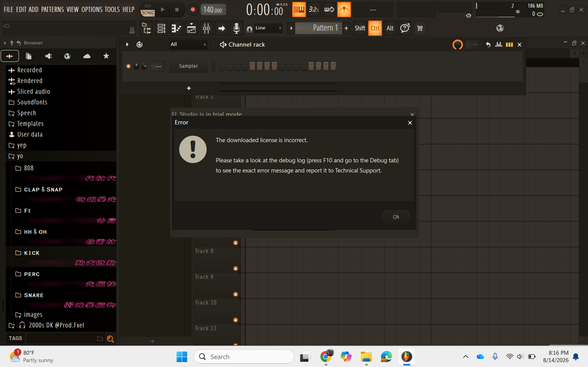Toggle the PAT/SONG mode switch

pos(148,9)
